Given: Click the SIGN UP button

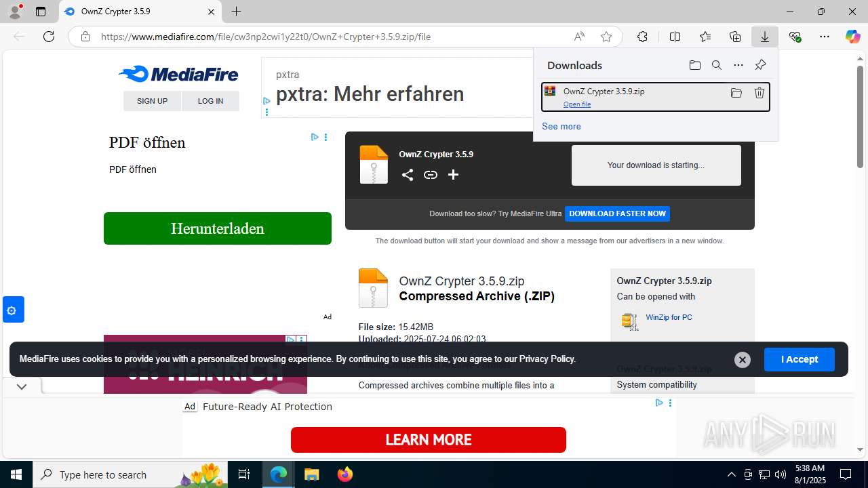Looking at the screenshot, I should (x=152, y=101).
